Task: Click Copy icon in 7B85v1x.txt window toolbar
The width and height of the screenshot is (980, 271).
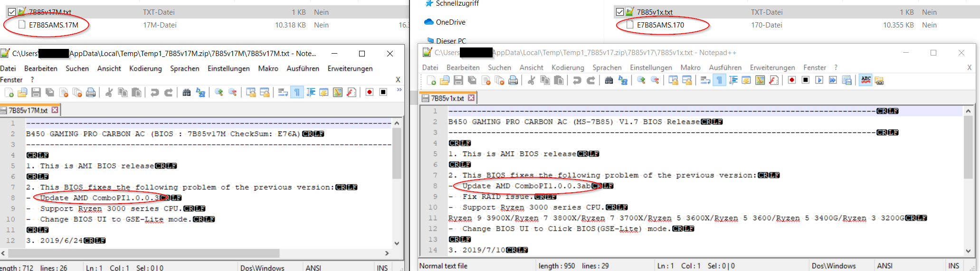Action: pos(545,80)
